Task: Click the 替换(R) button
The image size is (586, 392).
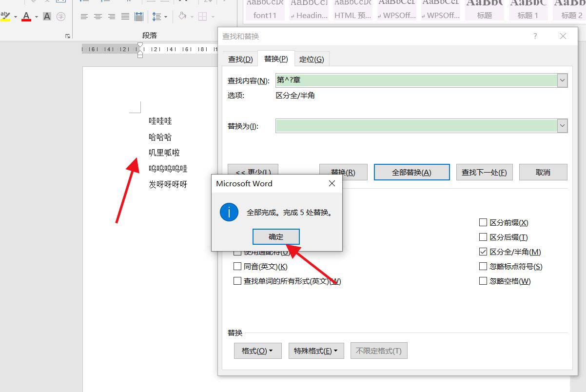Action: (343, 172)
